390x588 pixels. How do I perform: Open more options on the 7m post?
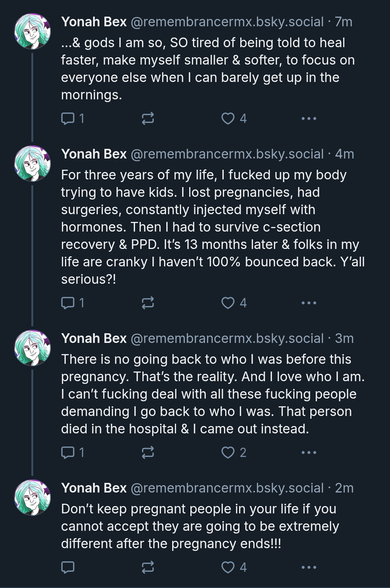309,118
